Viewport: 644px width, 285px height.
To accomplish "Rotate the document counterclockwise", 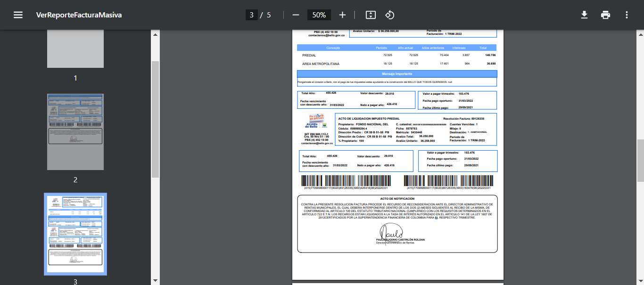I will (x=389, y=15).
